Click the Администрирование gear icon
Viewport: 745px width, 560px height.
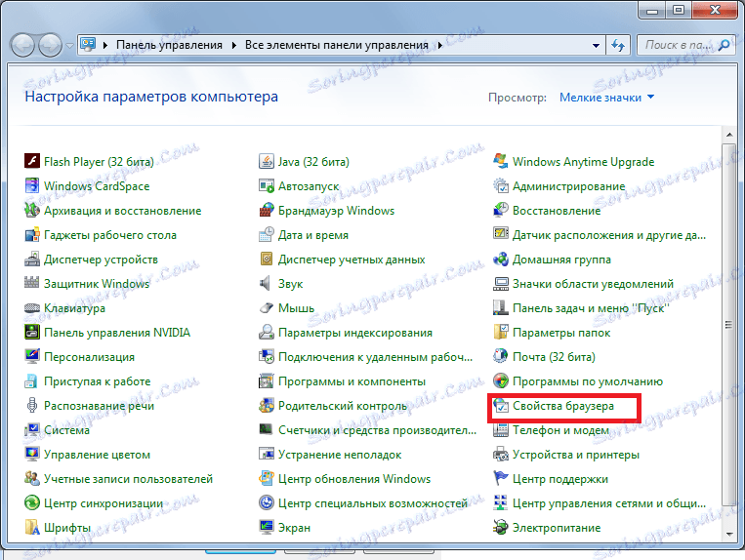[x=500, y=185]
